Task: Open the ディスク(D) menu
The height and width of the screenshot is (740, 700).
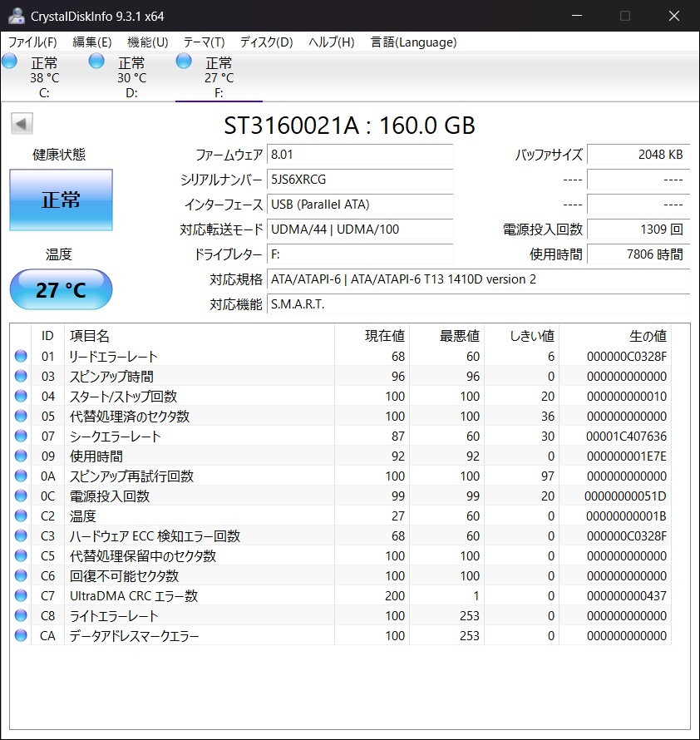Action: coord(267,42)
